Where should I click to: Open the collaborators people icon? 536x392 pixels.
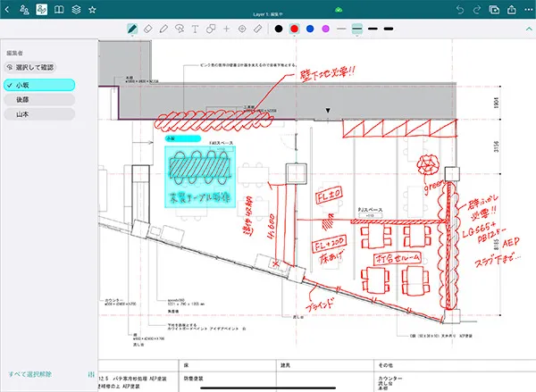[x=24, y=10]
